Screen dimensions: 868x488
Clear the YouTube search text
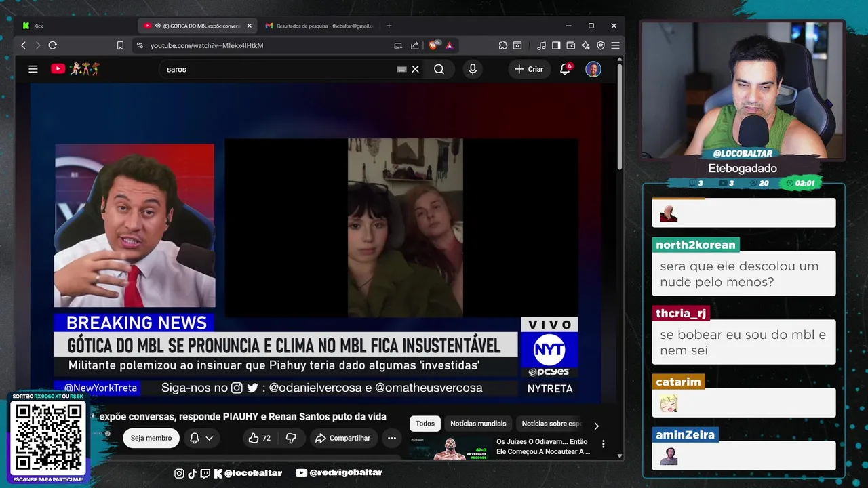(416, 69)
